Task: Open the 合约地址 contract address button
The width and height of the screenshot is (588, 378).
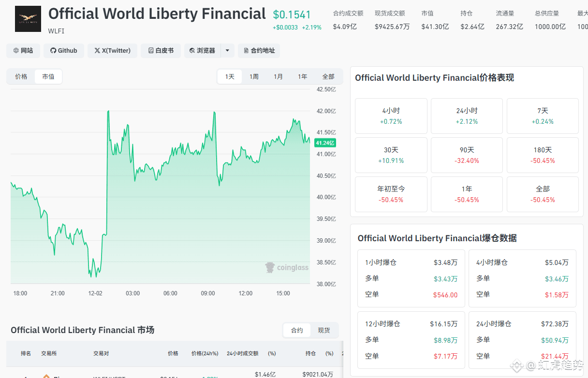Action: click(x=259, y=51)
